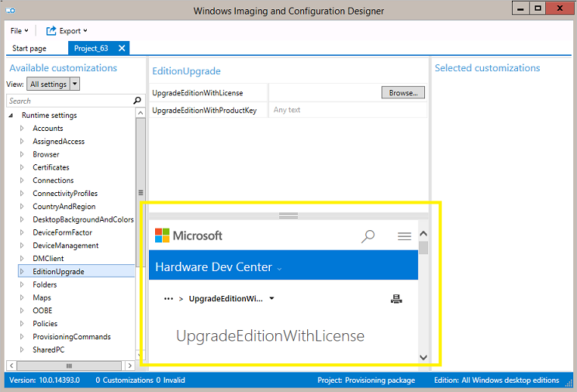Click the search icon in customizations search box

(137, 101)
